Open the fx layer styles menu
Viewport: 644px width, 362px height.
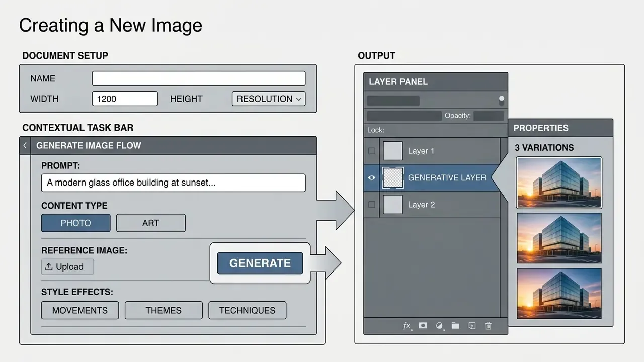point(407,326)
